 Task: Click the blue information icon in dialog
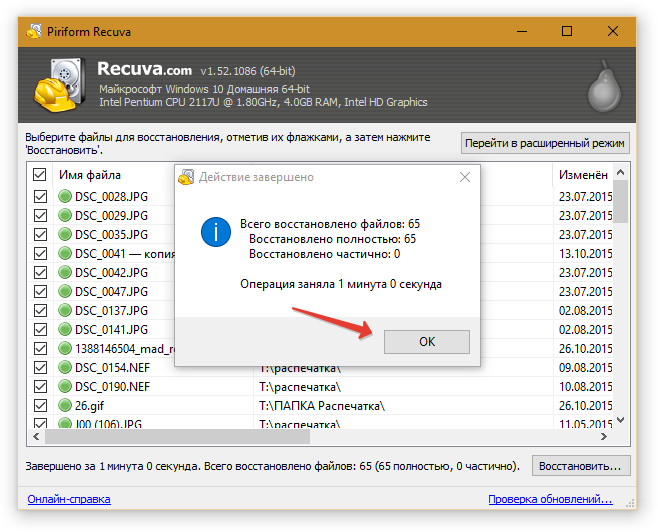216,232
